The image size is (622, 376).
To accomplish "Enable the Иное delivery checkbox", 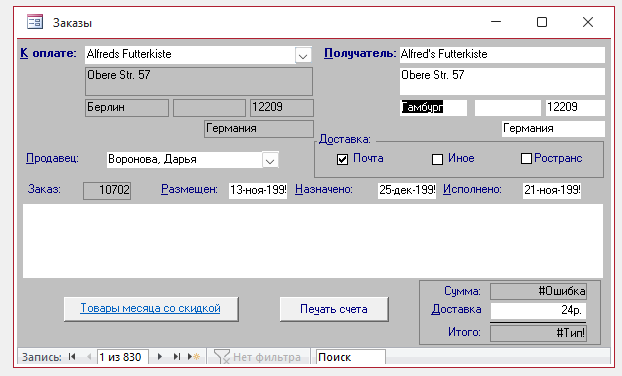I will tap(437, 159).
